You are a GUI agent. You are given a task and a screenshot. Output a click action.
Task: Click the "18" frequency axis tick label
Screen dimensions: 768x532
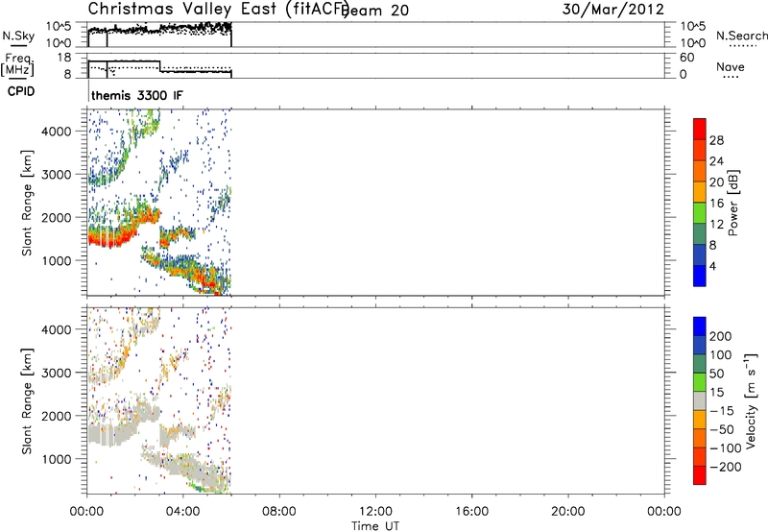pyautogui.click(x=64, y=58)
